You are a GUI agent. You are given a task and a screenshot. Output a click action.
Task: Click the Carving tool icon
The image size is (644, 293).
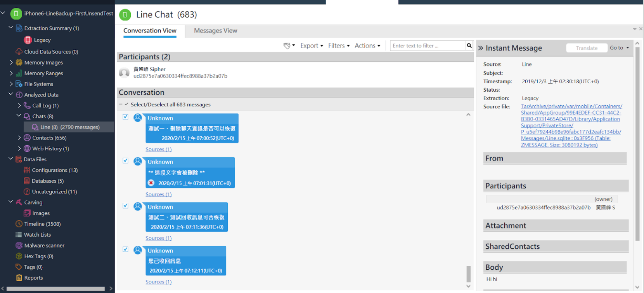[19, 202]
